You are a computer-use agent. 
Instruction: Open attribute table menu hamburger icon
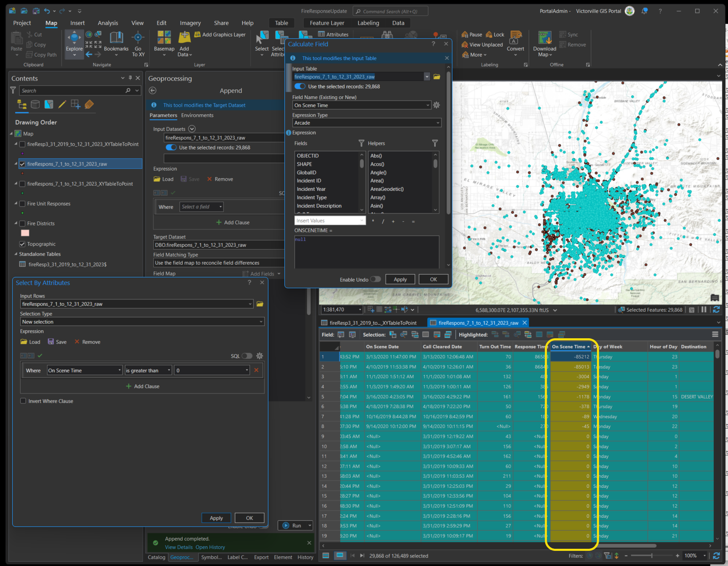[715, 334]
